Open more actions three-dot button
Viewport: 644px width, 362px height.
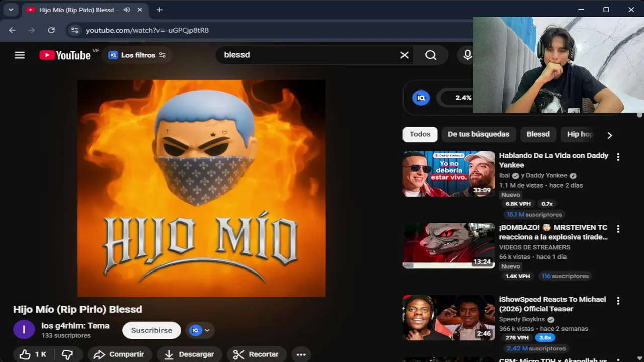301,354
